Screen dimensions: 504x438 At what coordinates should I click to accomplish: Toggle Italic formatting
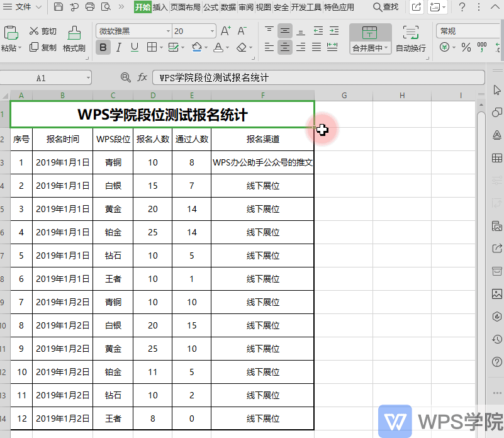click(119, 48)
